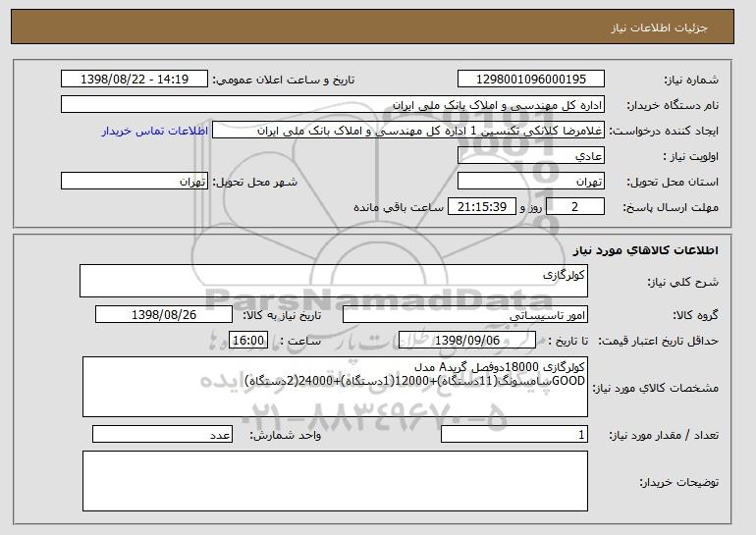Screen dimensions: 756x535
Task: Click the label توضیحات خریدار
Action: point(678,482)
